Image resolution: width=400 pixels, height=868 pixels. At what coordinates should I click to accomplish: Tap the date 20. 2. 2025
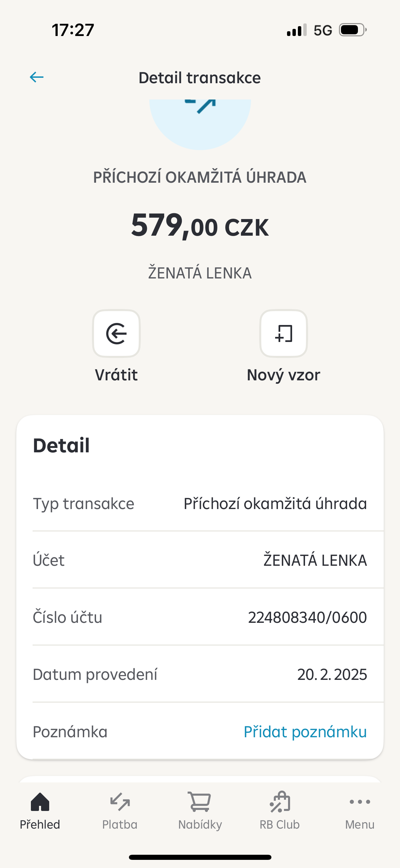(332, 674)
